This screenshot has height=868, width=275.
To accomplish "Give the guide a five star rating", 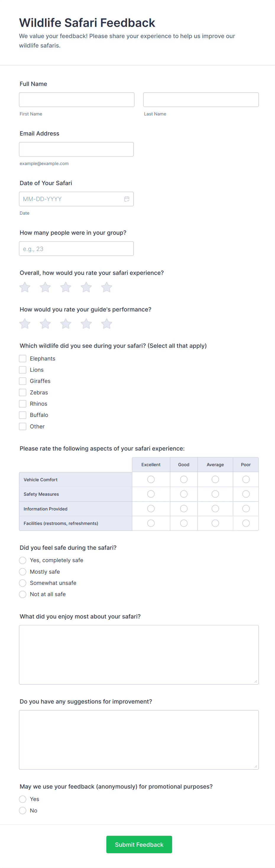I will tap(106, 324).
